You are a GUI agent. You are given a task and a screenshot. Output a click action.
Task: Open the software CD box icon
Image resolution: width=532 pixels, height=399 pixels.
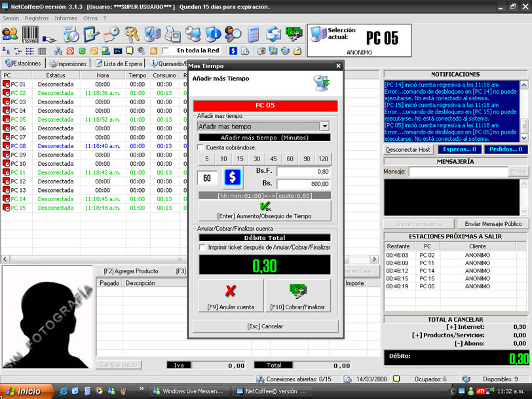pos(71,34)
